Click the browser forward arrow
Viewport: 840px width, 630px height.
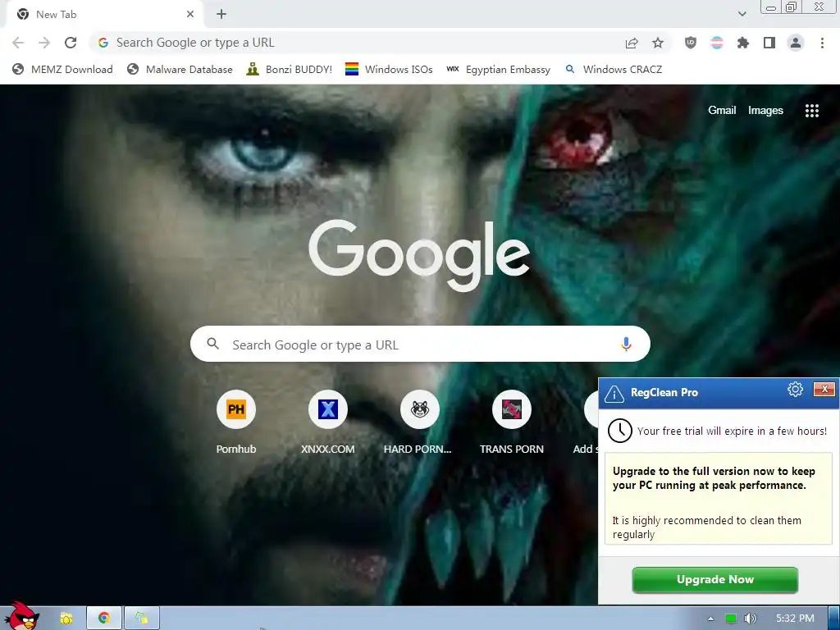tap(44, 43)
